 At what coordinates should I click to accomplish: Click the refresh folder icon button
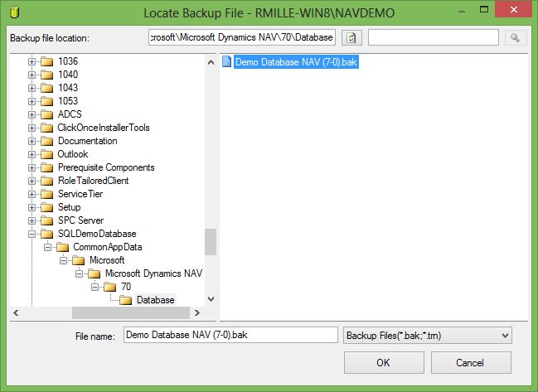(351, 38)
